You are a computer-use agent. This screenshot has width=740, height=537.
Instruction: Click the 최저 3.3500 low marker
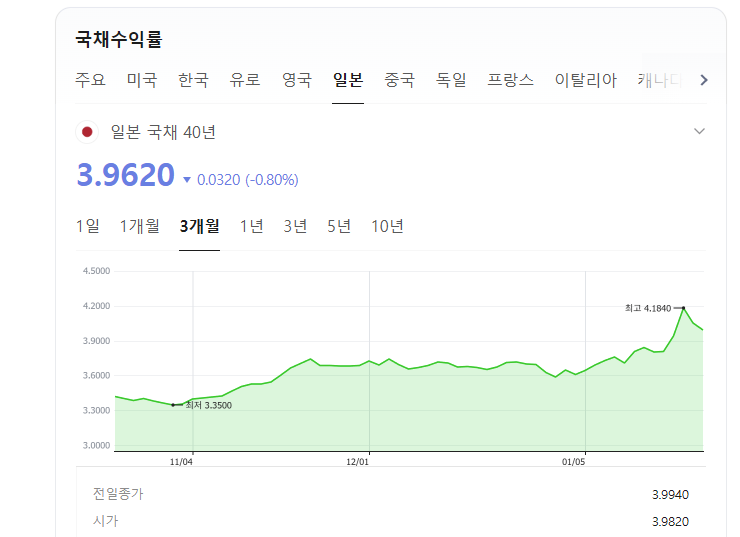[x=174, y=405]
